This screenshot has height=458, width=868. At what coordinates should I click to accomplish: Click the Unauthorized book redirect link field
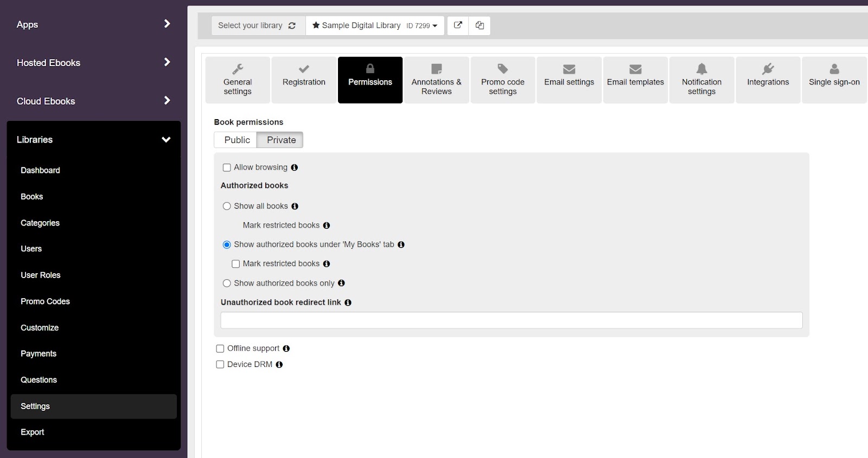pyautogui.click(x=511, y=320)
